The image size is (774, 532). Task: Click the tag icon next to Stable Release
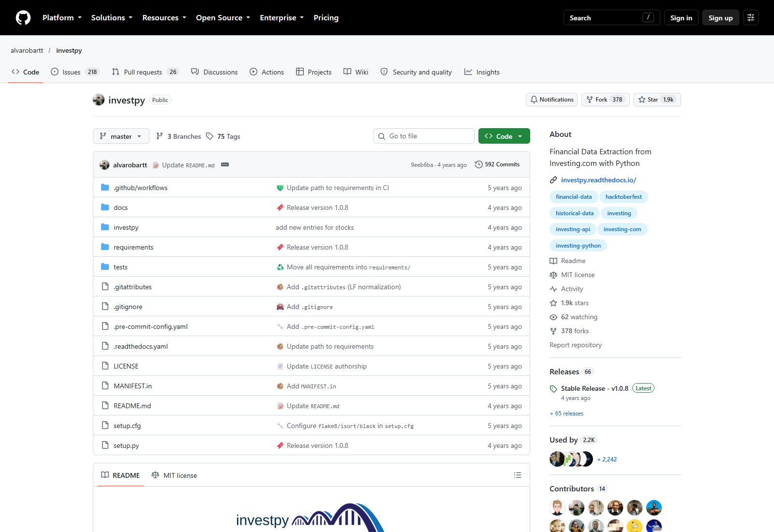(553, 389)
